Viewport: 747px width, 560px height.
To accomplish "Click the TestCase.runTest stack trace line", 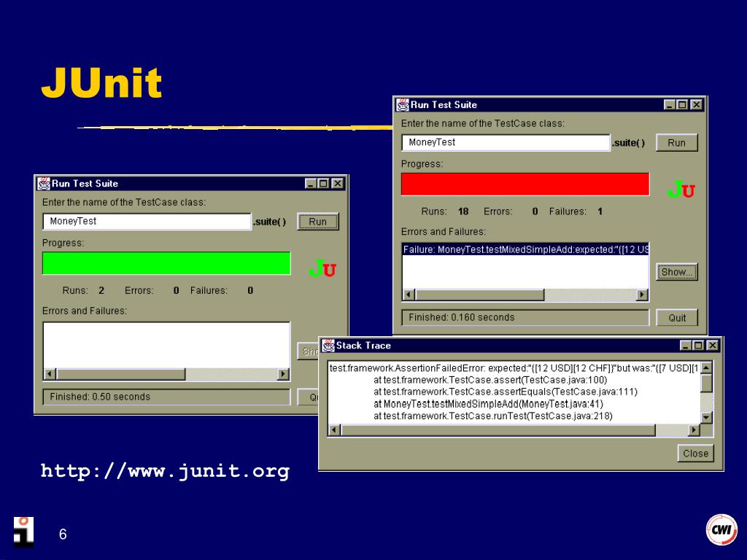I will coord(493,416).
